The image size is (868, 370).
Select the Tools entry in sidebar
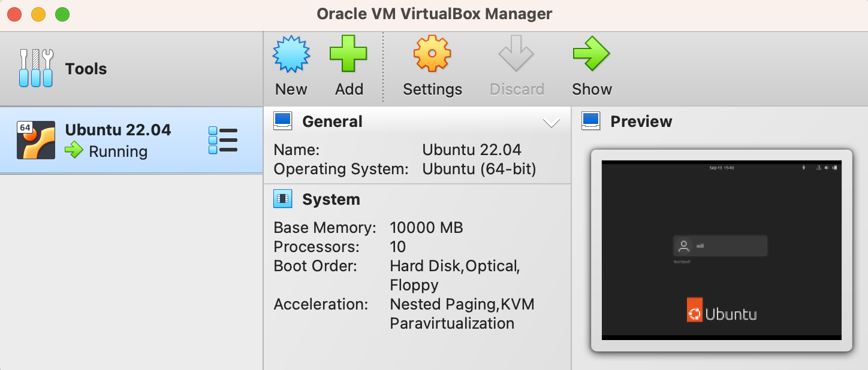point(131,69)
